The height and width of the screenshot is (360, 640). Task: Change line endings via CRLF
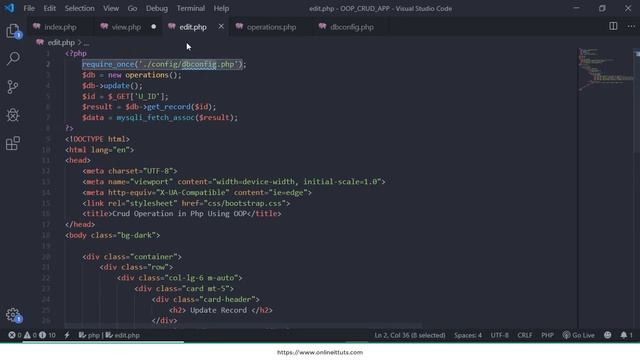(525, 335)
